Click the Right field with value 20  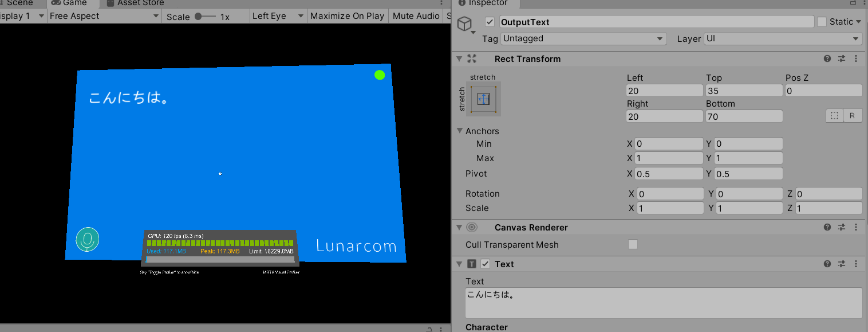(665, 116)
